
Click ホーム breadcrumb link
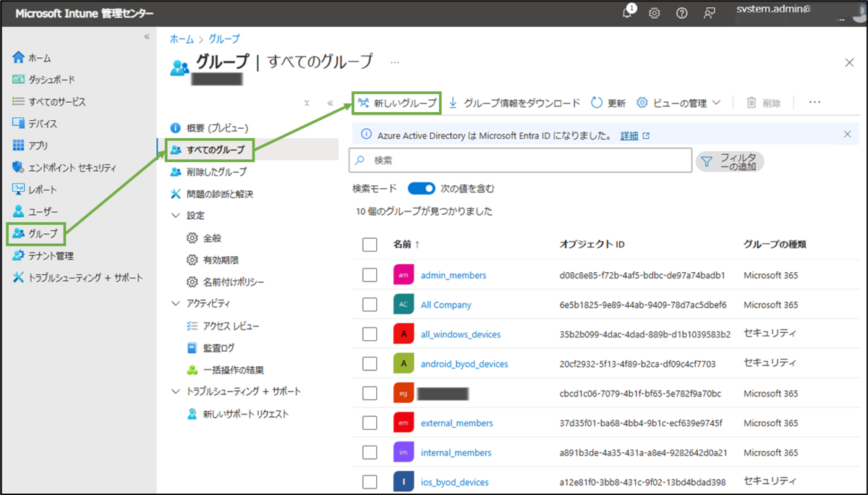pyautogui.click(x=182, y=39)
